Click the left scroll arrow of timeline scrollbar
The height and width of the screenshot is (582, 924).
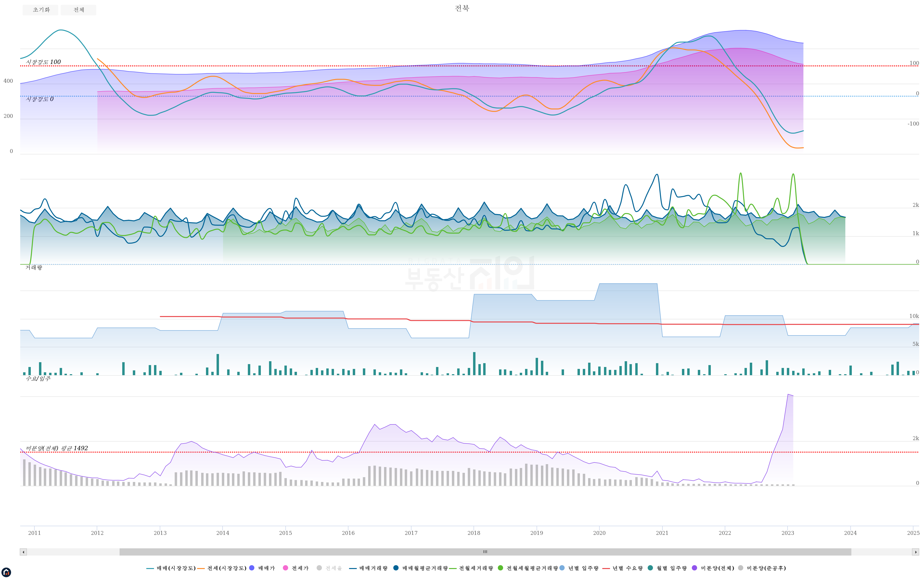[x=23, y=552]
